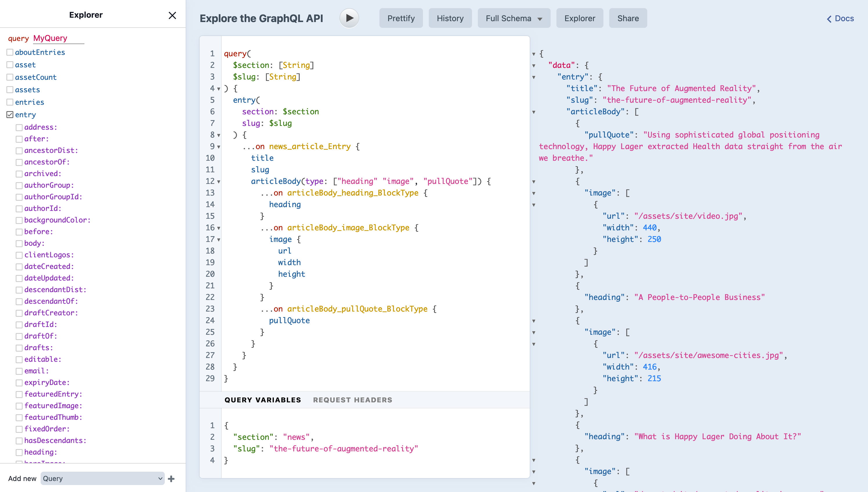Click the Prettify button
The height and width of the screenshot is (492, 868).
(401, 19)
